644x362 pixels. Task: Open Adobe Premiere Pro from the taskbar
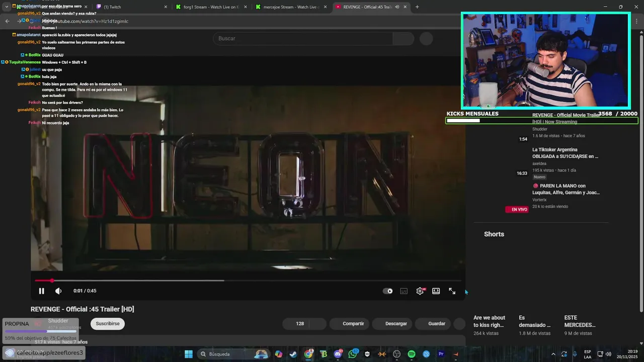click(441, 354)
